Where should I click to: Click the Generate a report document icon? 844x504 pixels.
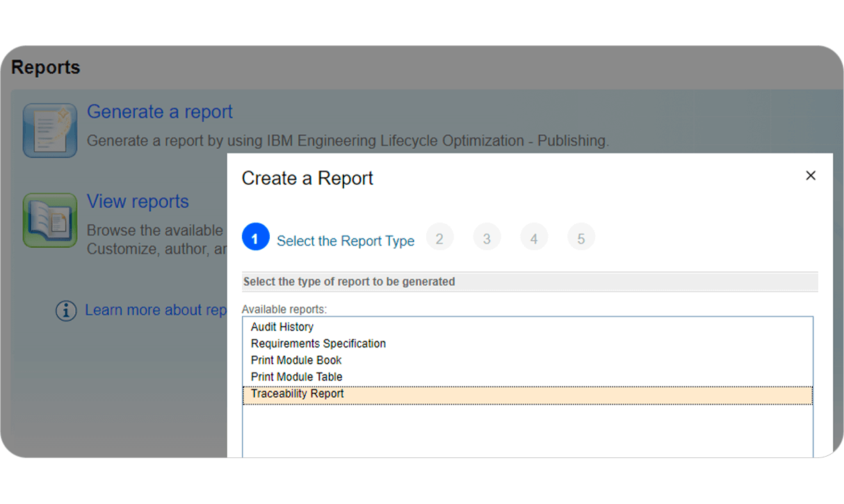click(49, 129)
